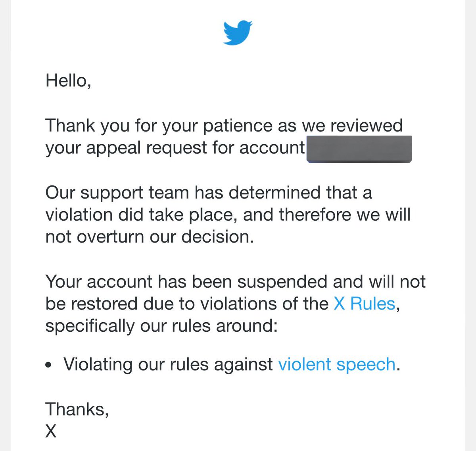Click 'Violating our rules against' text
Image resolution: width=476 pixels, height=451 pixels.
[168, 365]
